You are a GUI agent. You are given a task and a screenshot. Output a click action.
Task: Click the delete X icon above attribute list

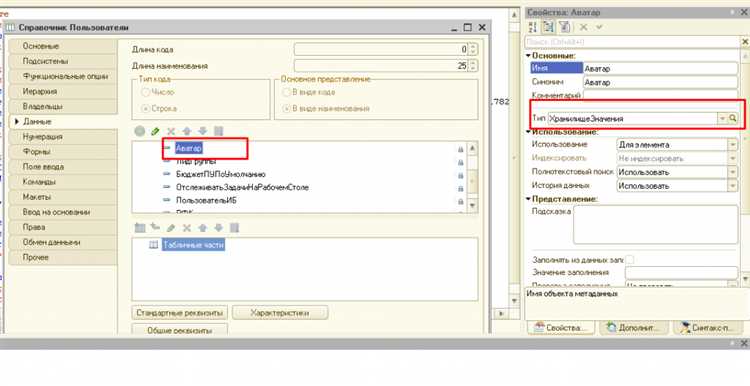pyautogui.click(x=171, y=131)
